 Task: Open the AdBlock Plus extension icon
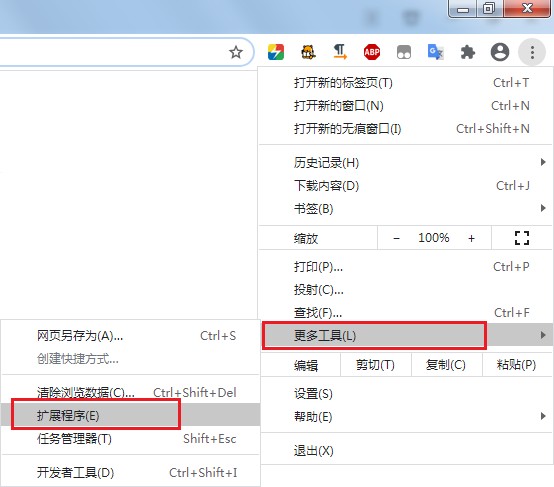pyautogui.click(x=372, y=52)
